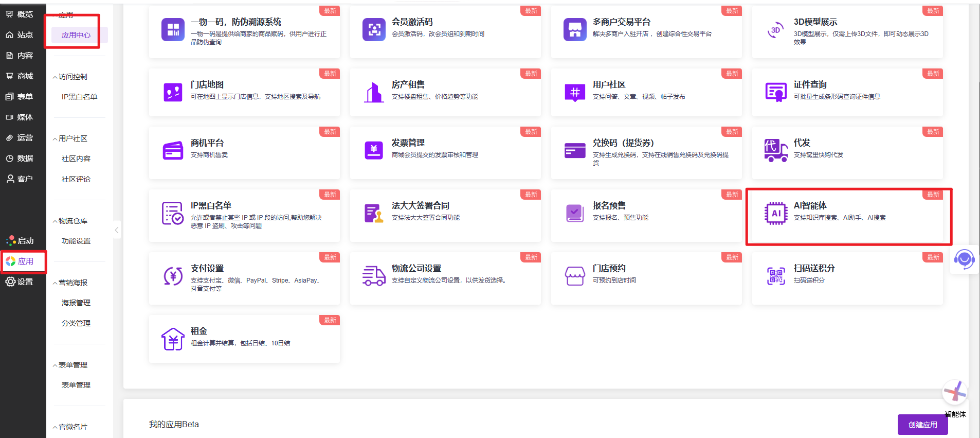Open 设置 in the main sidebar
This screenshot has height=438, width=980.
click(x=20, y=282)
